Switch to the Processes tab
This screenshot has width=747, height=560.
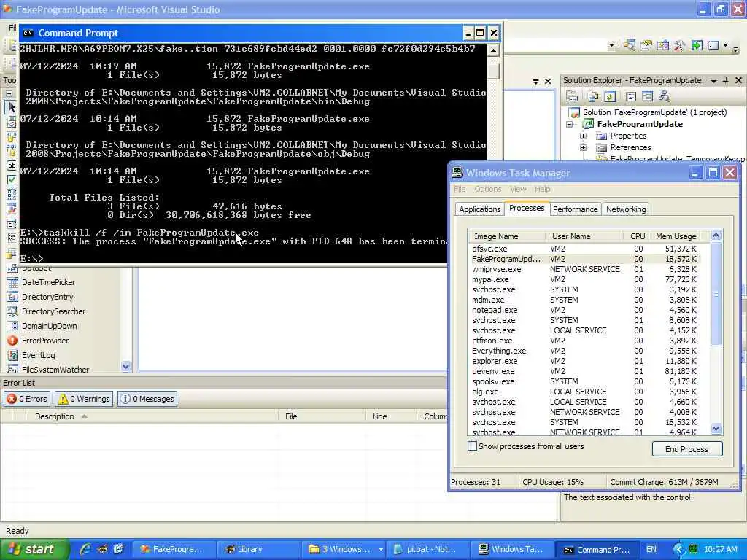point(527,208)
